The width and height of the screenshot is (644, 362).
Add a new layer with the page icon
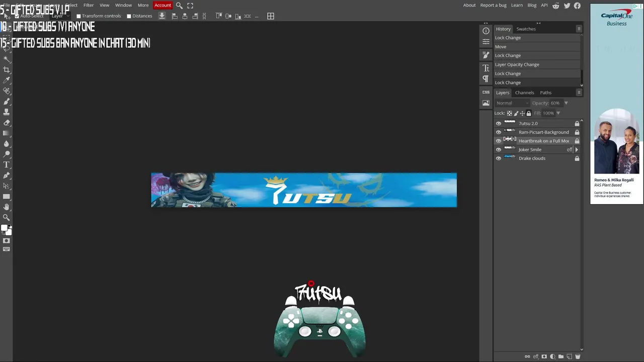(570, 356)
